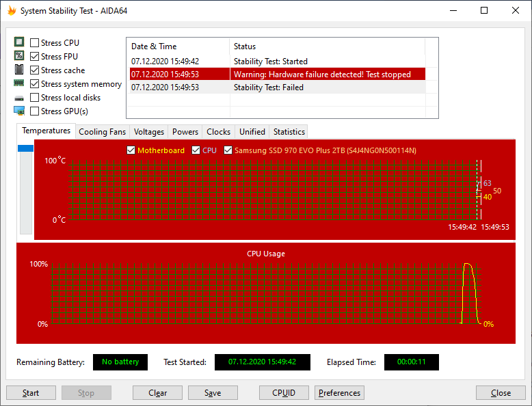Open the CPUID panel button
Screen dimensions: 532x406
pyautogui.click(x=284, y=393)
